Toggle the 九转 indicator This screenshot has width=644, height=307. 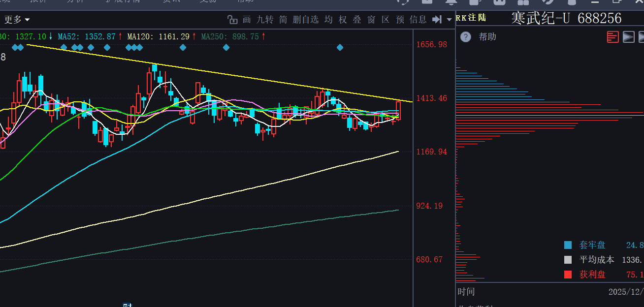point(265,20)
